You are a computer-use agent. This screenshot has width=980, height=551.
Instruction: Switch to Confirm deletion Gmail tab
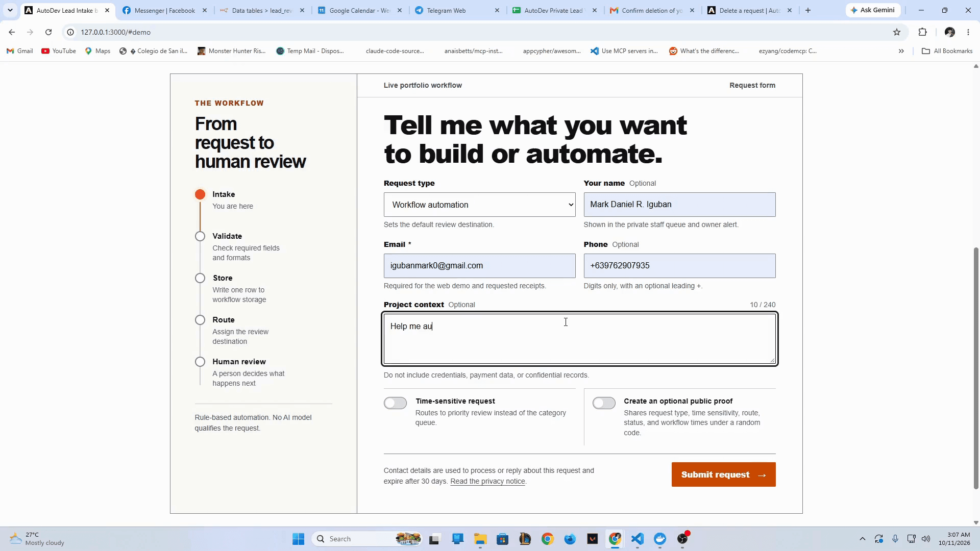tap(652, 10)
